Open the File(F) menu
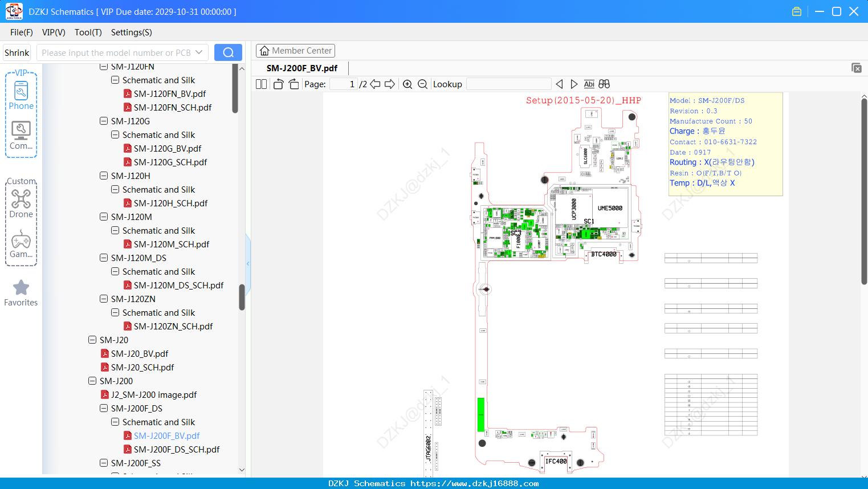868x489 pixels. 22,32
